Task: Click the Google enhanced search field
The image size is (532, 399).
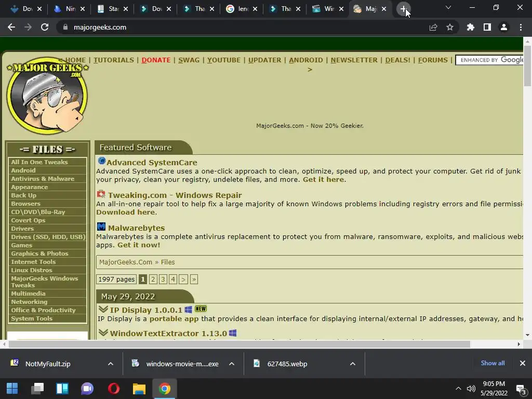Action: coord(489,60)
